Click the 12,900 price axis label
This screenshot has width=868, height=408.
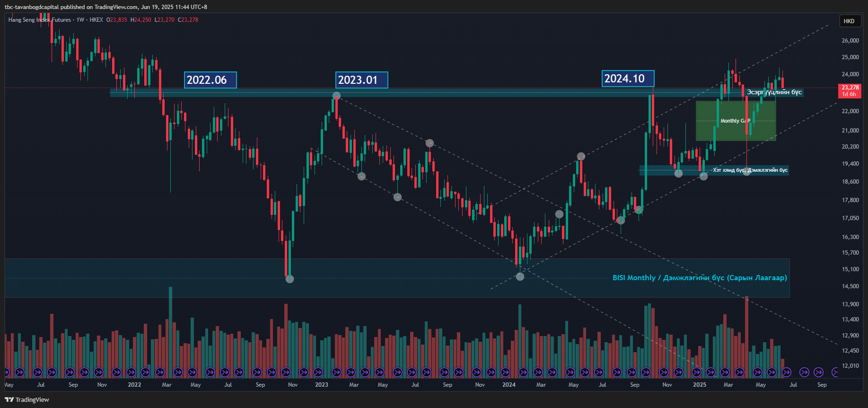(x=850, y=336)
